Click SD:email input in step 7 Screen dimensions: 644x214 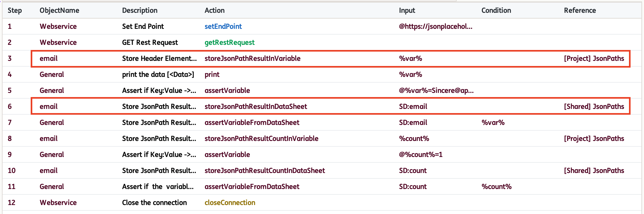413,122
